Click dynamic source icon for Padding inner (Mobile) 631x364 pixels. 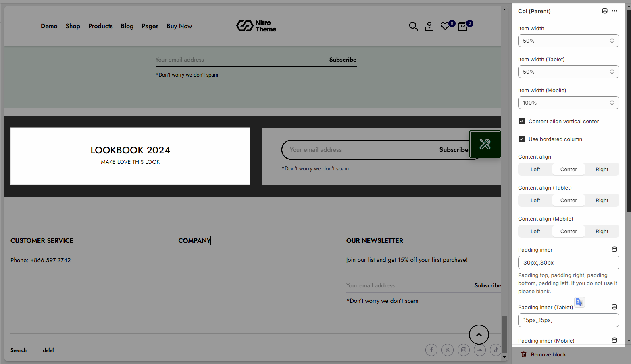tap(614, 340)
